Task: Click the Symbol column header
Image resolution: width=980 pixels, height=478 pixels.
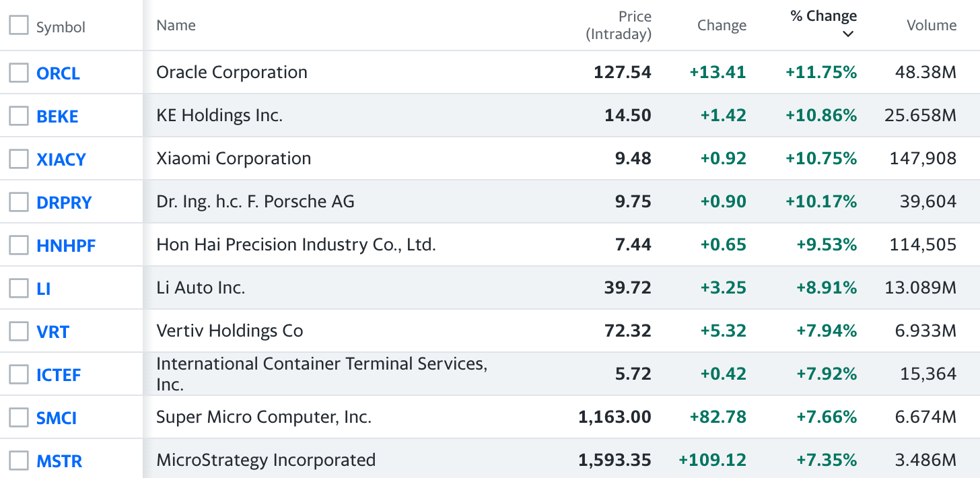Action: pos(61,27)
